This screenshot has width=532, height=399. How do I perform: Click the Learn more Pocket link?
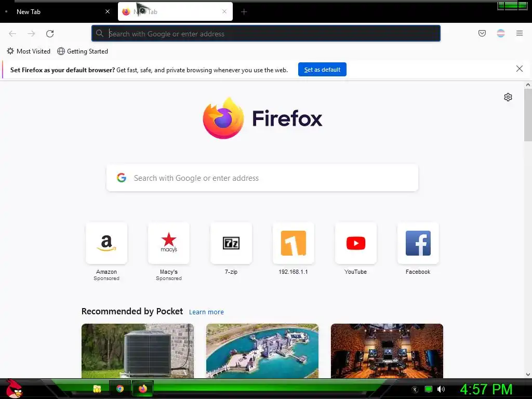point(206,312)
